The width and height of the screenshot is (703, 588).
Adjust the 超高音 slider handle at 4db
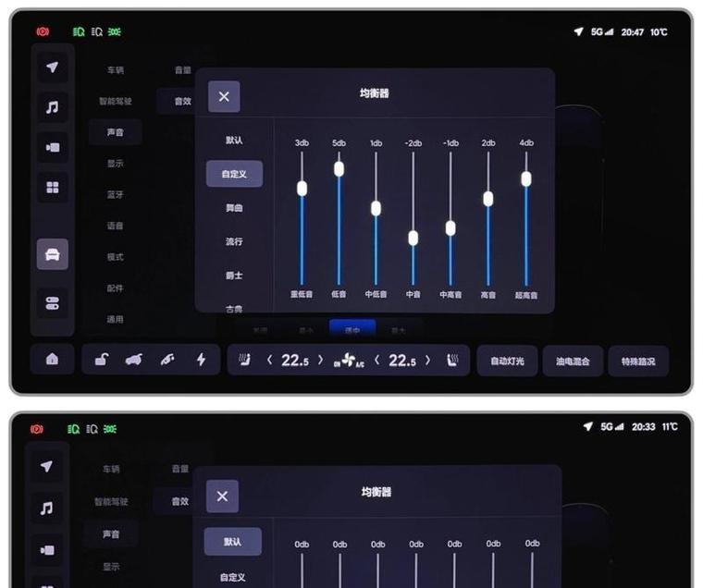click(526, 178)
